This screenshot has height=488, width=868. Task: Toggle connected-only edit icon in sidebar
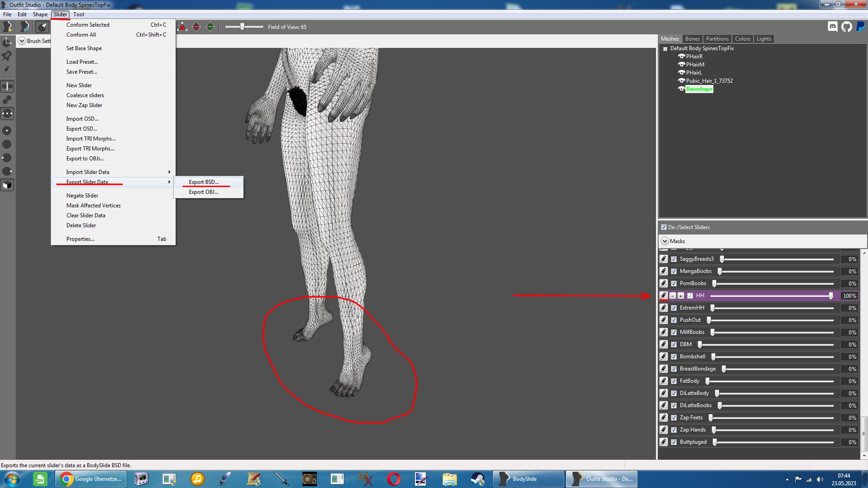7,99
